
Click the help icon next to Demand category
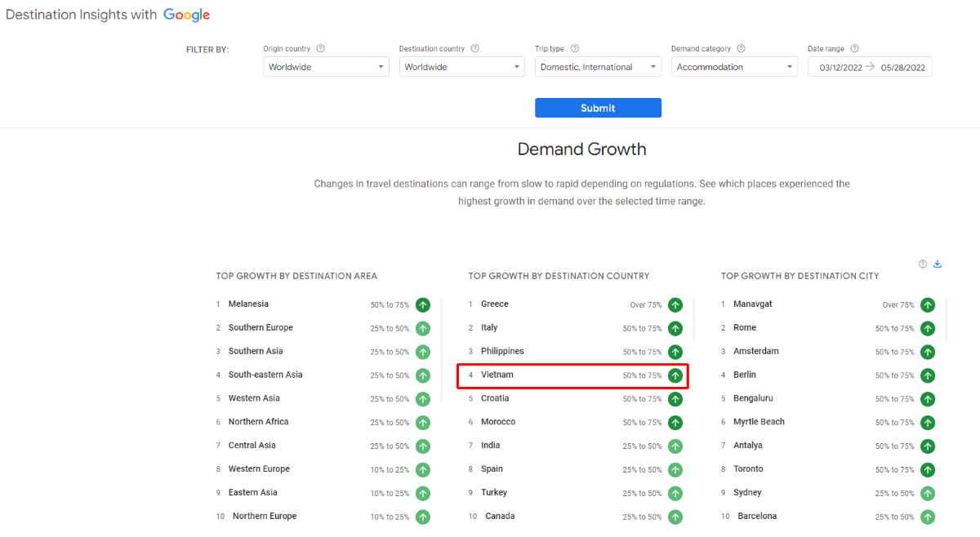742,49
